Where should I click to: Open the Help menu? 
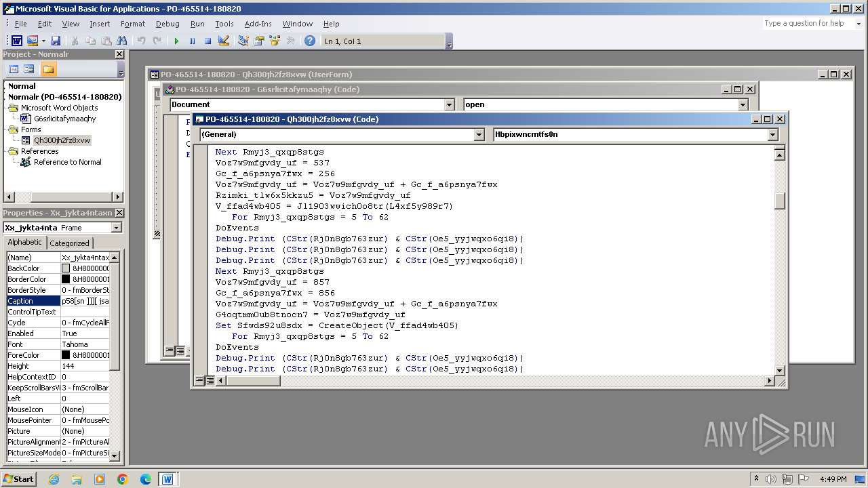[331, 24]
